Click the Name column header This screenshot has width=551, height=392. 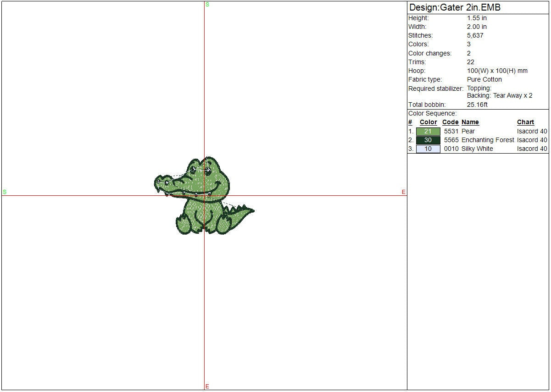(470, 122)
